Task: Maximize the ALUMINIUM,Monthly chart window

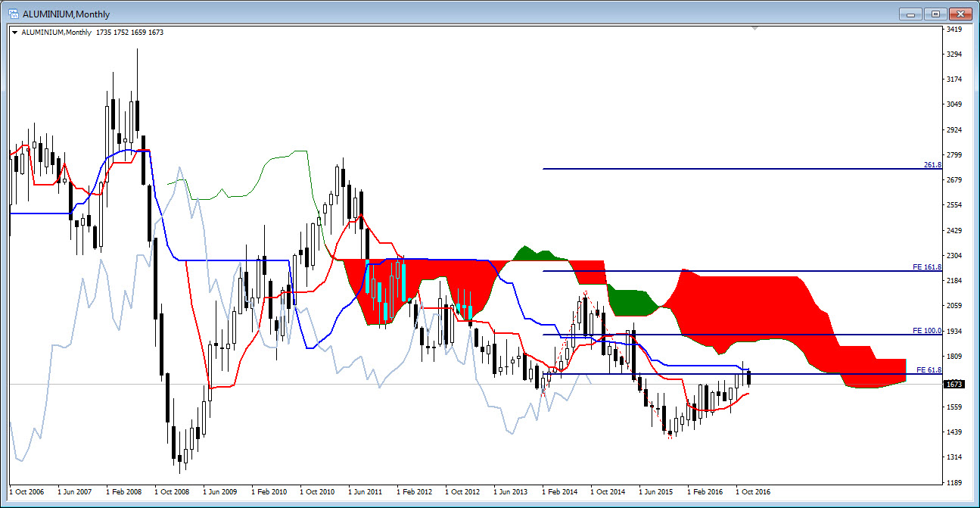Action: coord(935,14)
